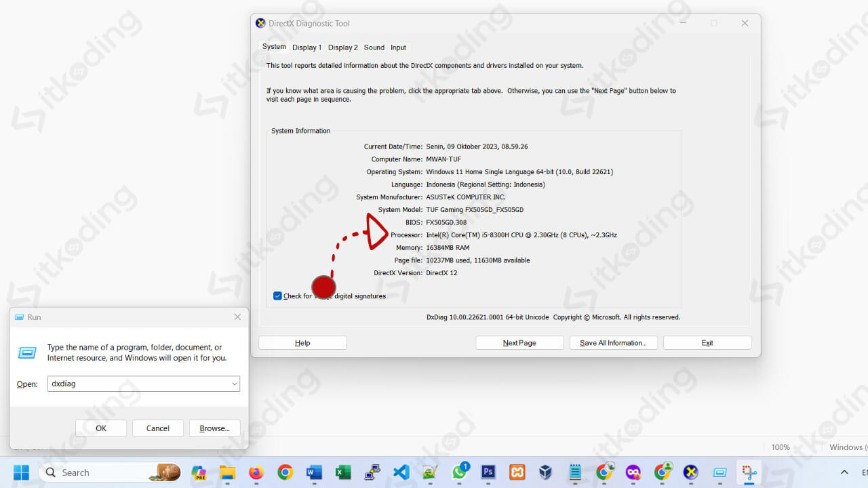Viewport: 868px width, 488px height.
Task: Open the orange XAMPP taskbar icon
Action: point(517,472)
